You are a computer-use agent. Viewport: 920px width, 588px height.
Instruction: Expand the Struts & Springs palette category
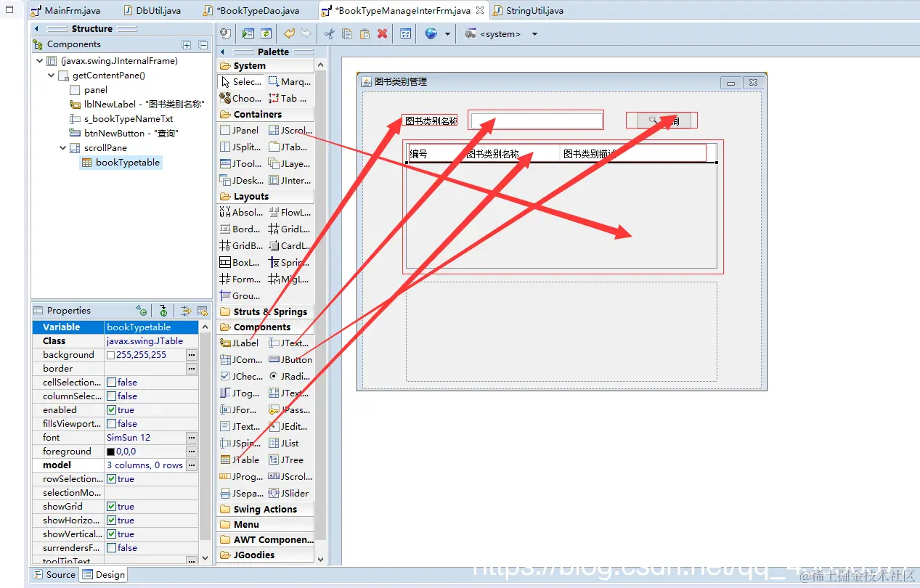[x=266, y=312]
